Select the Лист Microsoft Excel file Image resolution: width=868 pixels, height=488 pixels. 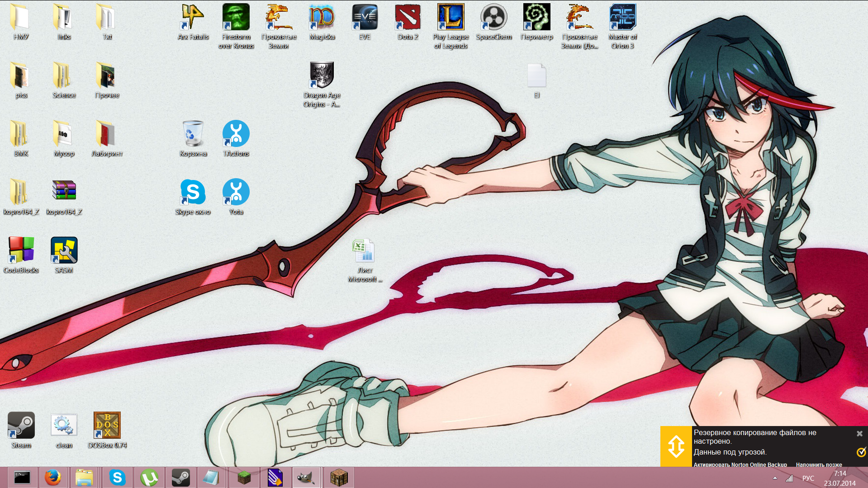(365, 260)
